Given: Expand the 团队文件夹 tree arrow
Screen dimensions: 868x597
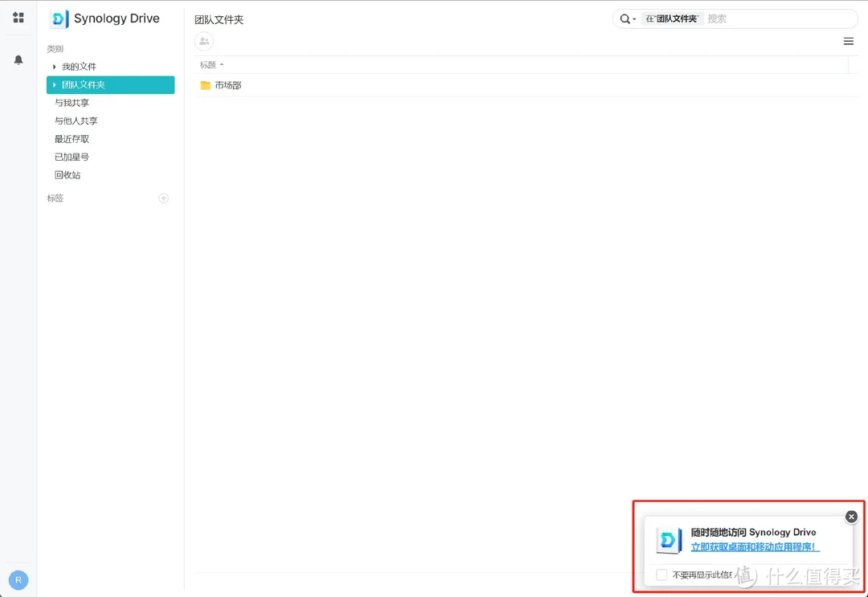Looking at the screenshot, I should pos(55,85).
